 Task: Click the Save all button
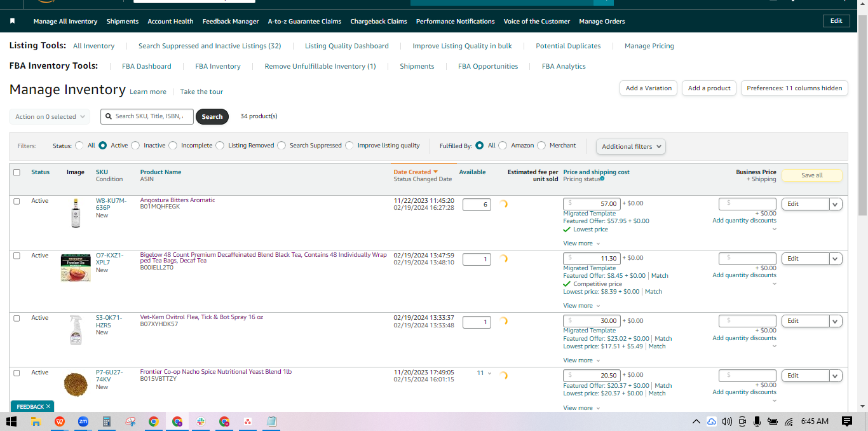(812, 175)
